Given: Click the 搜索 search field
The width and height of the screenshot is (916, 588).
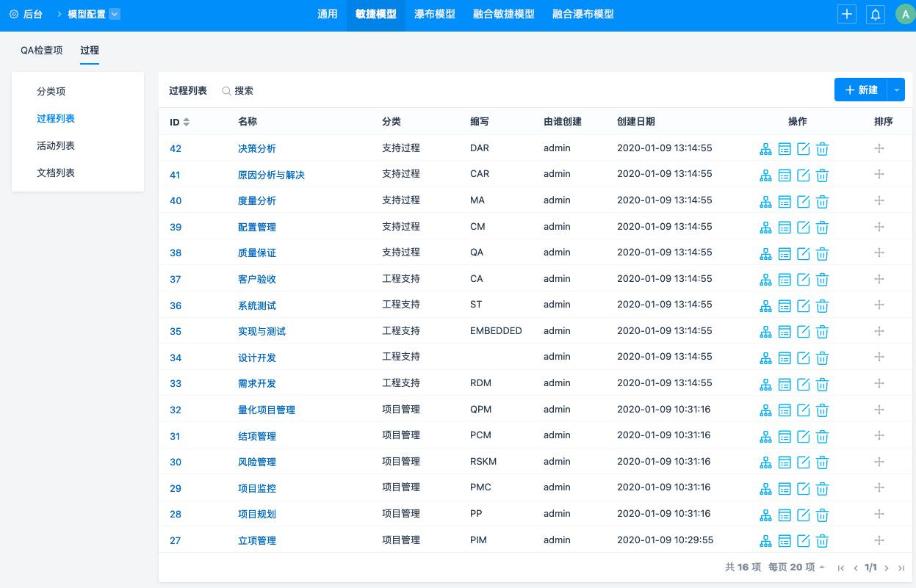Looking at the screenshot, I should pyautogui.click(x=244, y=91).
